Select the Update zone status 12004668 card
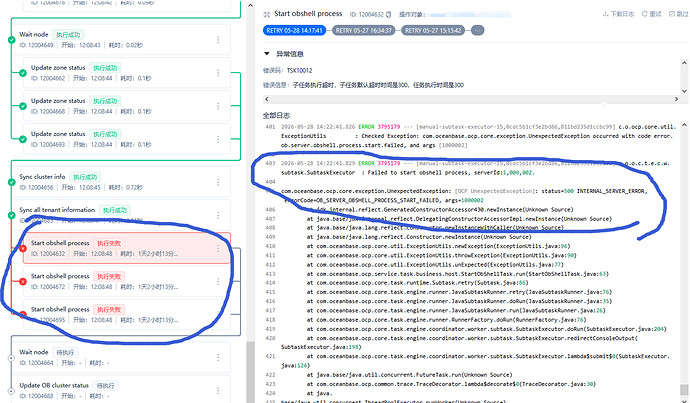 [126, 106]
